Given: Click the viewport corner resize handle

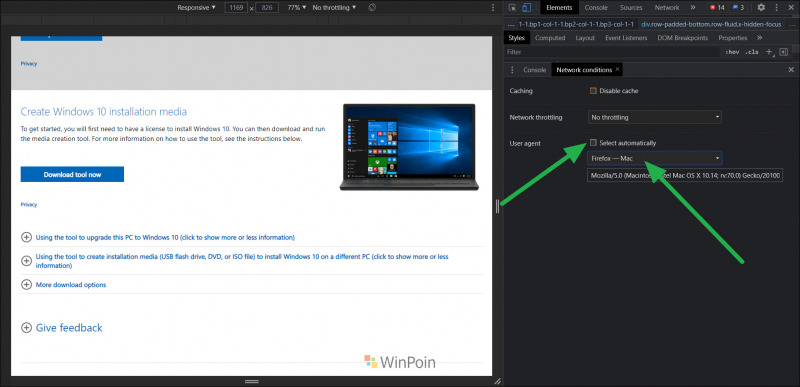Looking at the screenshot, I should [497, 381].
